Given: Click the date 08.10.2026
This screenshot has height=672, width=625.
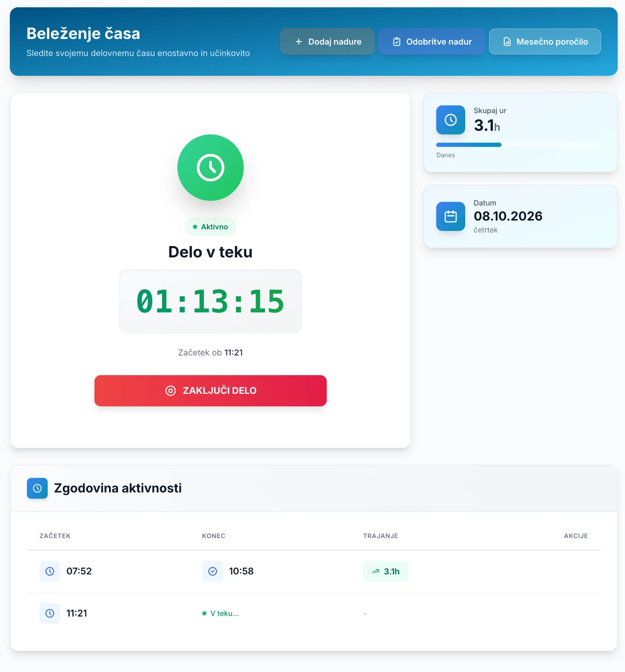Looking at the screenshot, I should click(x=508, y=216).
